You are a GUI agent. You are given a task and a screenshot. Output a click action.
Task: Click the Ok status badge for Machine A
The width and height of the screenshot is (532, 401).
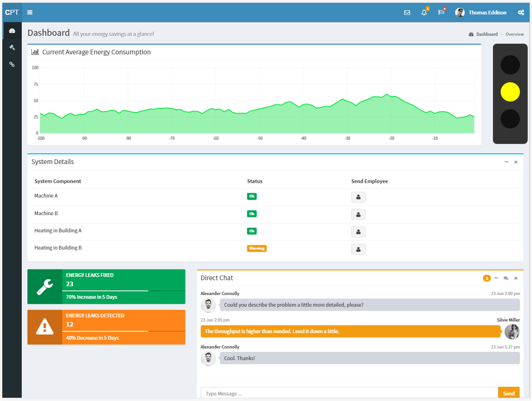(x=252, y=196)
